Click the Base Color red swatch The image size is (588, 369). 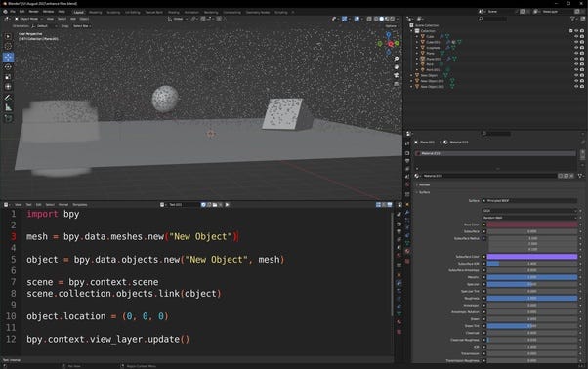tap(532, 225)
